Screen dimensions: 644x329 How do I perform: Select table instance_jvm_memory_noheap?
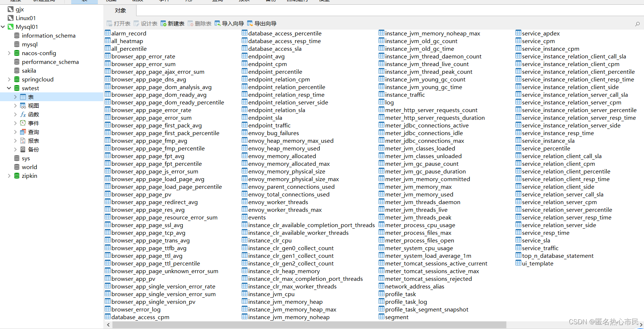(289, 317)
